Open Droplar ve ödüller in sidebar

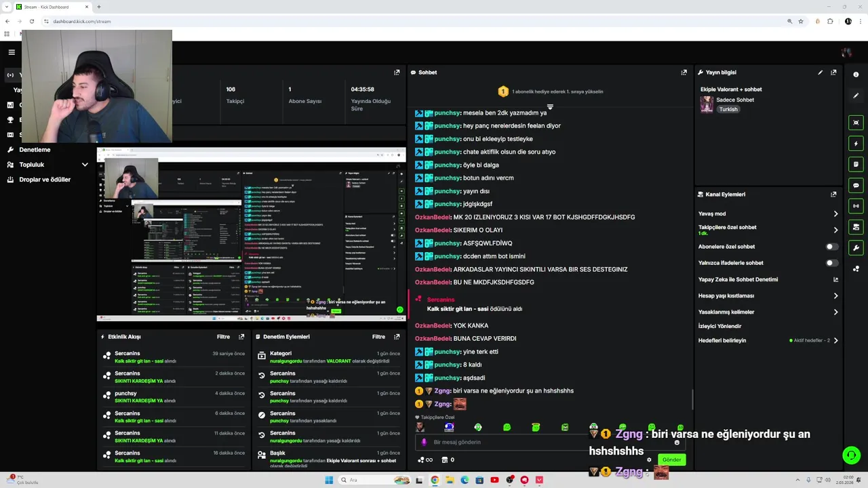tap(45, 180)
